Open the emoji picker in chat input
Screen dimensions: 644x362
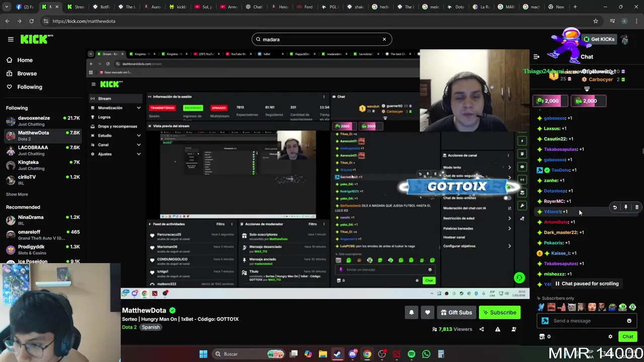pos(629,321)
